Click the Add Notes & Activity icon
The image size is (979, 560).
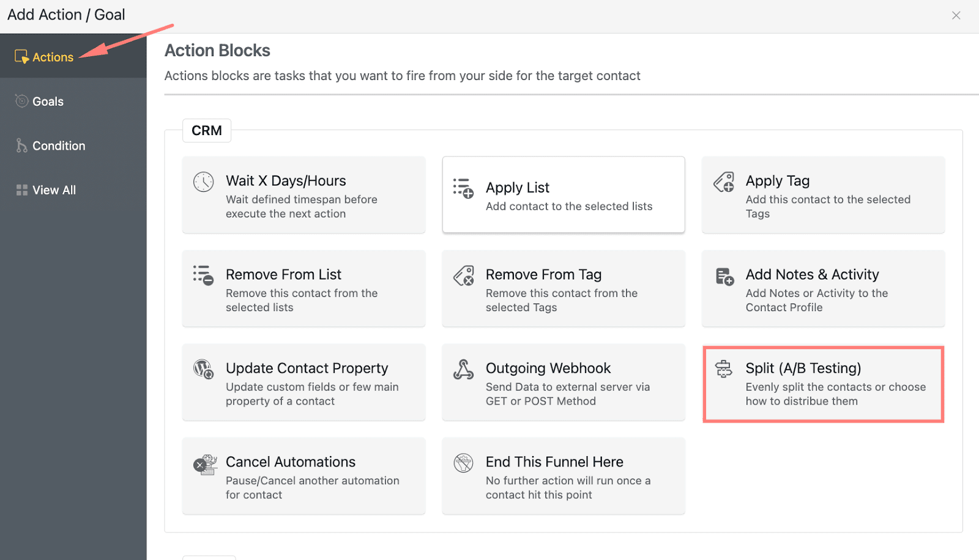[724, 276]
